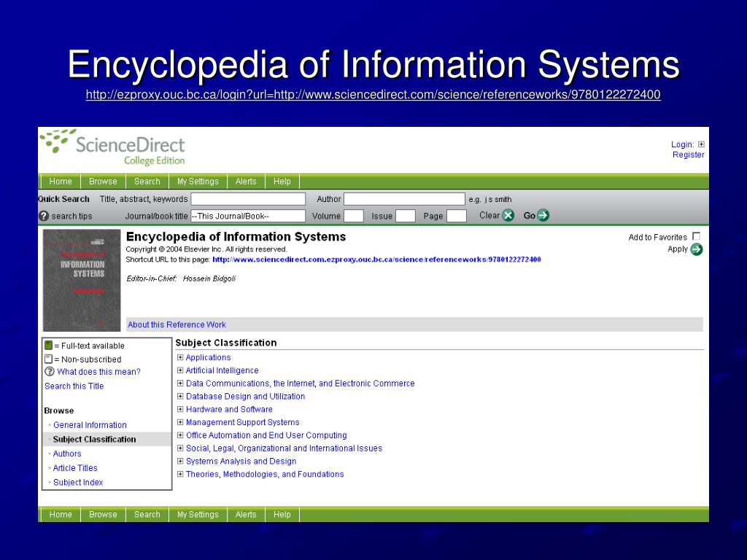Expand Social, Legal, Organizational and International Issues
Viewport: 747px width, 560px height.
coord(180,448)
